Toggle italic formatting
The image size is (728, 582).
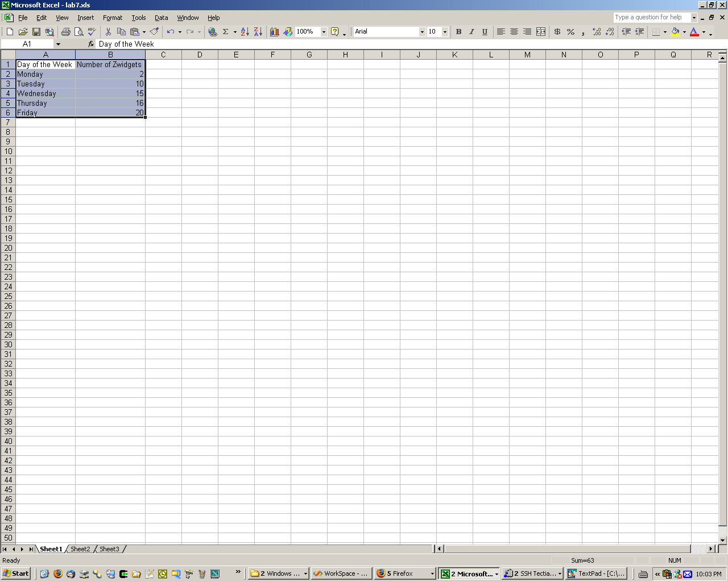(x=471, y=32)
